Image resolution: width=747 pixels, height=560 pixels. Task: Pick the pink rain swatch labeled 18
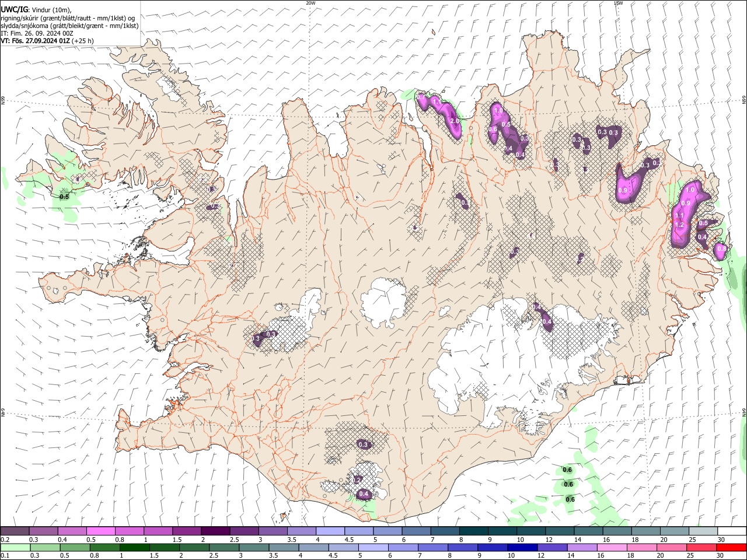(642, 547)
